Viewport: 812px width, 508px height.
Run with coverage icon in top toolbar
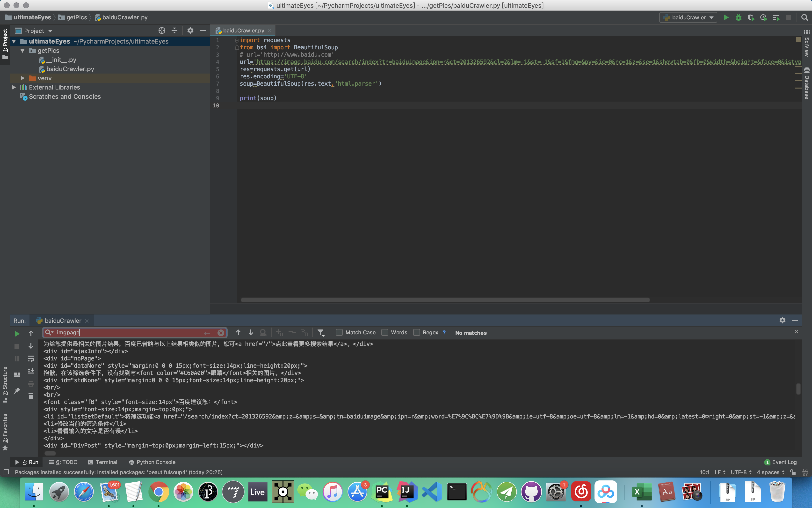[x=751, y=17]
